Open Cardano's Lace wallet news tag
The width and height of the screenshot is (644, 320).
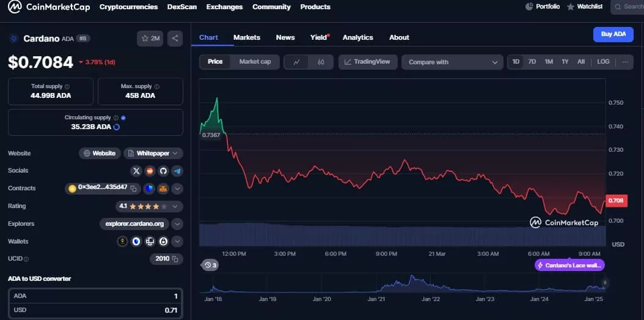(x=569, y=266)
